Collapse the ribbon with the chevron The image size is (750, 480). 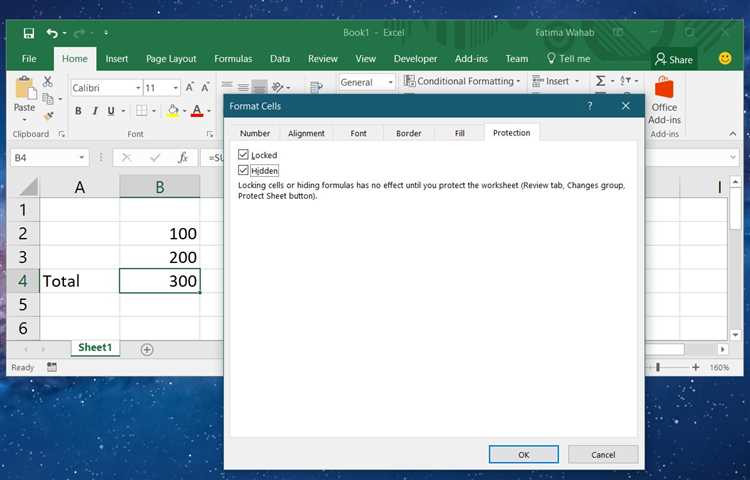733,134
